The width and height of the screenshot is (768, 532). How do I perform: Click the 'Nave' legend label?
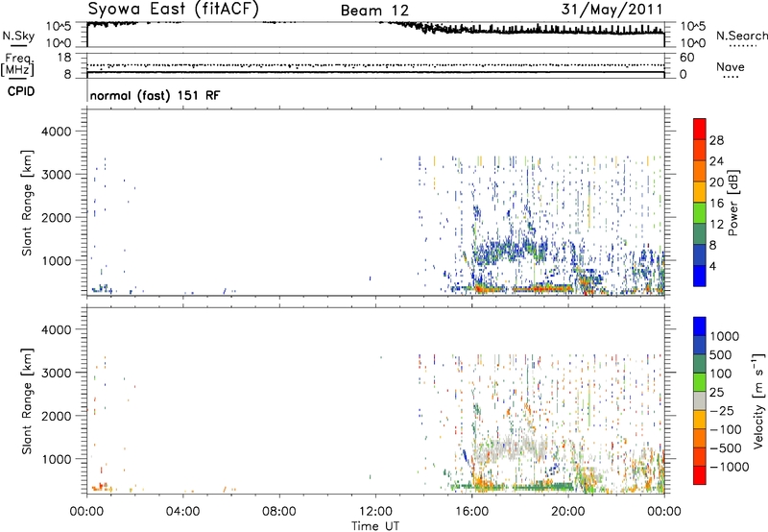(x=731, y=66)
